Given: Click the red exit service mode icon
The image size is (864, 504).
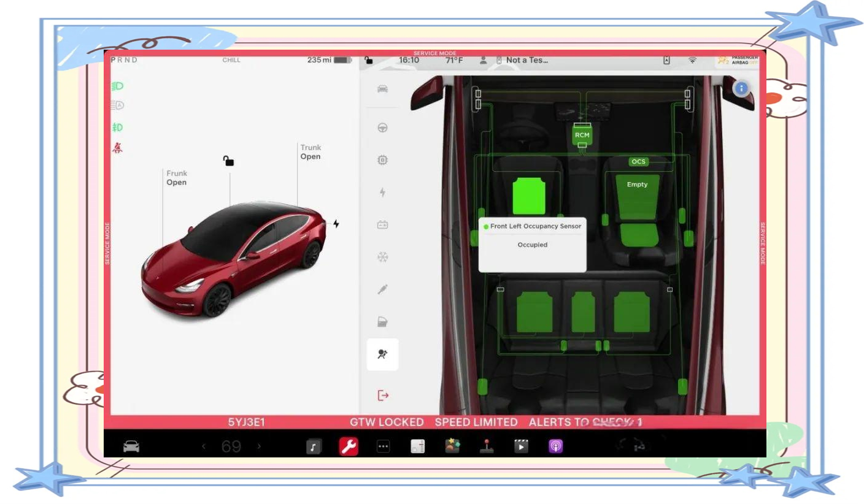Looking at the screenshot, I should [383, 395].
